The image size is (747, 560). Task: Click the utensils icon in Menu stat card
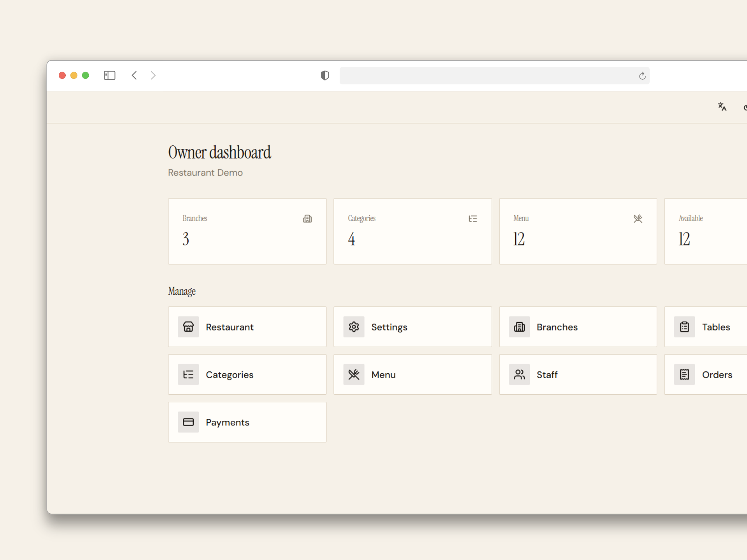click(638, 219)
